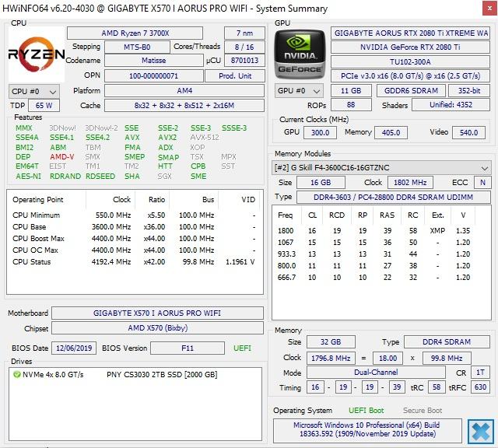Click the DDR4-3603 / PC4-28800 type field
The image size is (498, 448).
pyautogui.click(x=394, y=198)
